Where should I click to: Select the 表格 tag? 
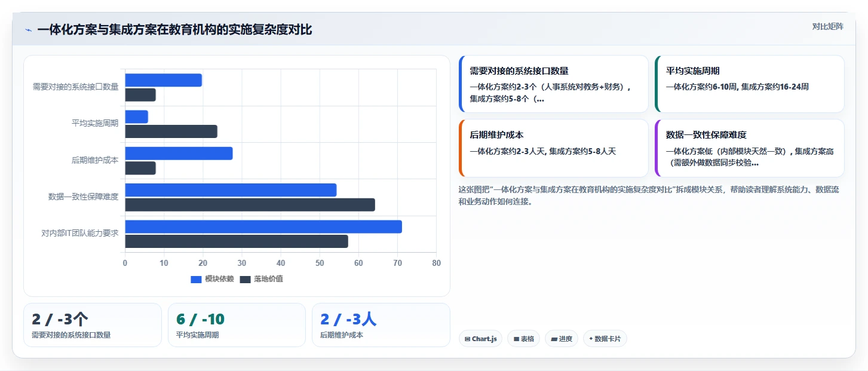[524, 339]
